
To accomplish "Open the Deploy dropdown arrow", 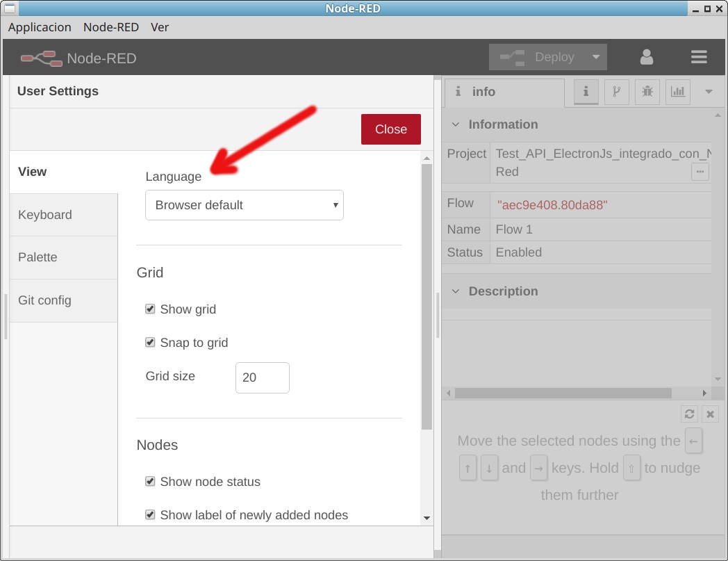I will point(596,57).
